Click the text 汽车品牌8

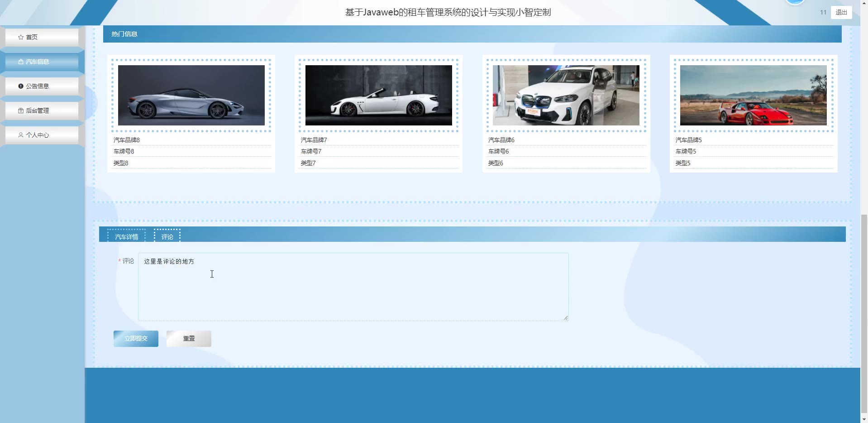pos(127,140)
